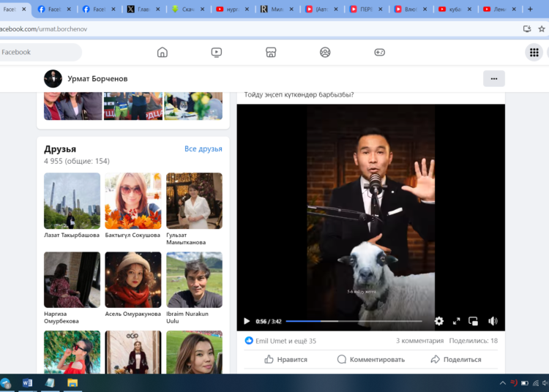Expand video to fullscreen
The height and width of the screenshot is (392, 549).
(x=456, y=321)
